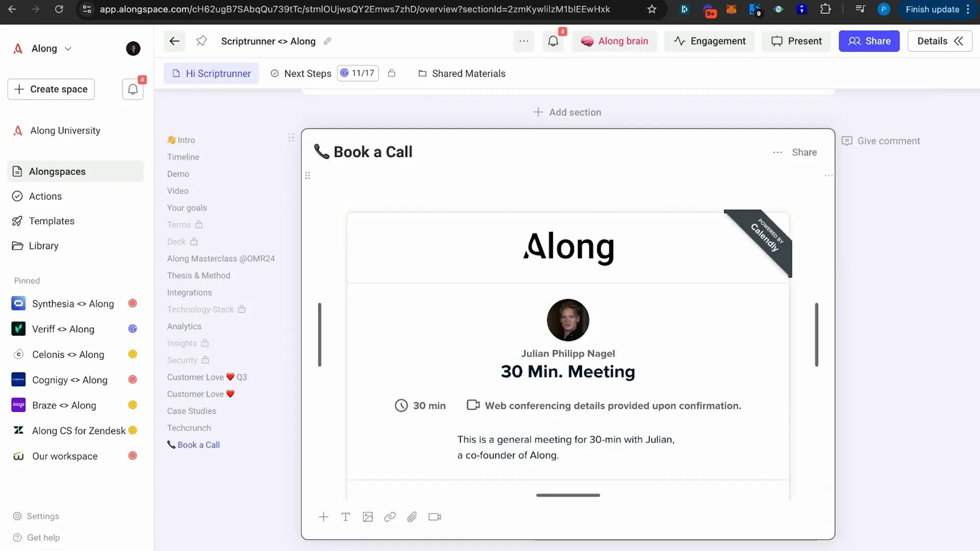Toggle the lock icon beside Next Steps
Viewport: 980px width, 551px height.
[x=391, y=73]
